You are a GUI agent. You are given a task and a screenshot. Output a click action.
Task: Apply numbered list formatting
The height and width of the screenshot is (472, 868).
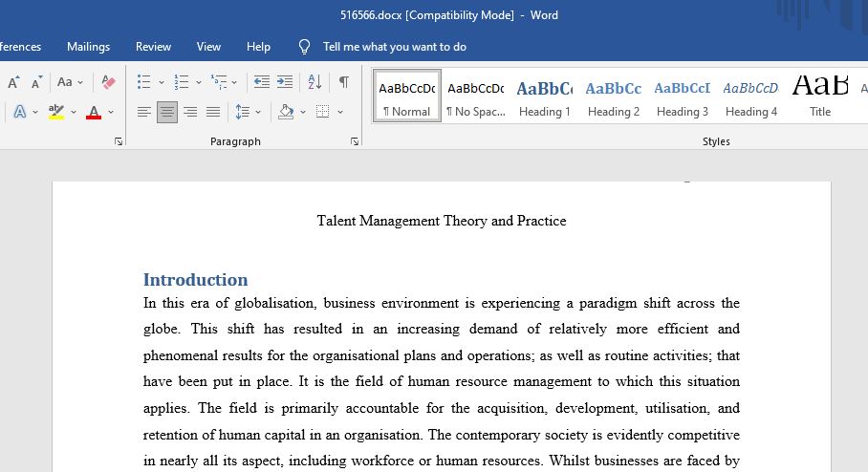[x=181, y=82]
